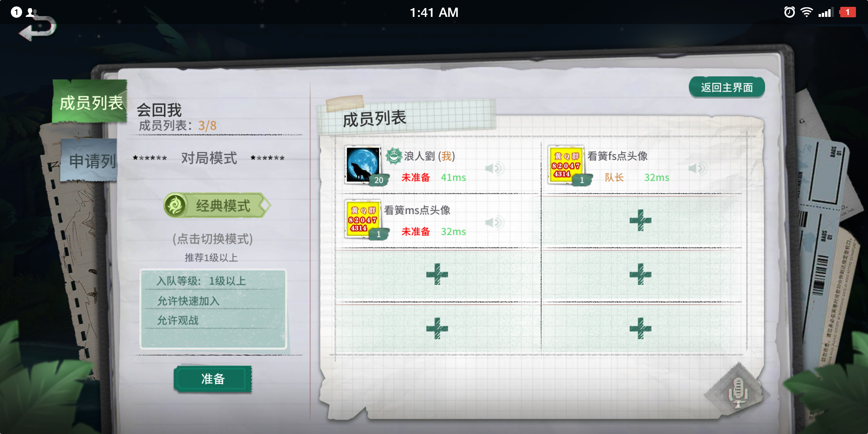868x434 pixels.
Task: Switch the mode using 经典模式 selector
Action: click(x=217, y=205)
